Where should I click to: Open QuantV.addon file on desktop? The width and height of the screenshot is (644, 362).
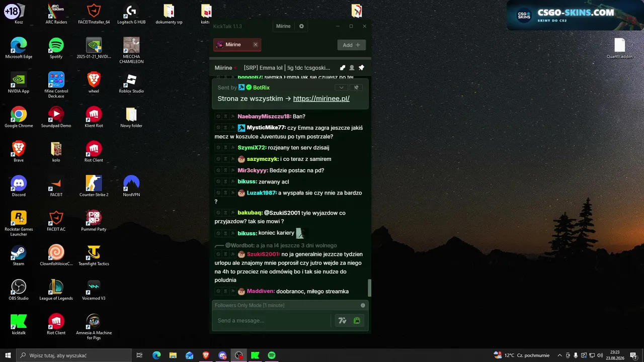620,48
